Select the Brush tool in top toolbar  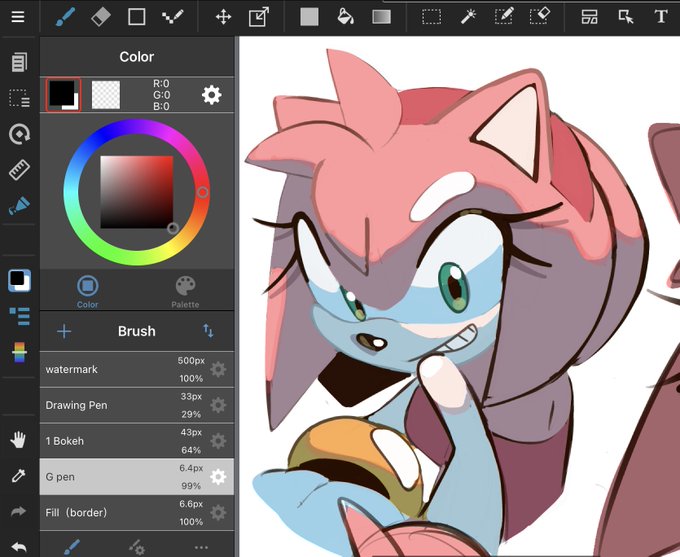65,17
